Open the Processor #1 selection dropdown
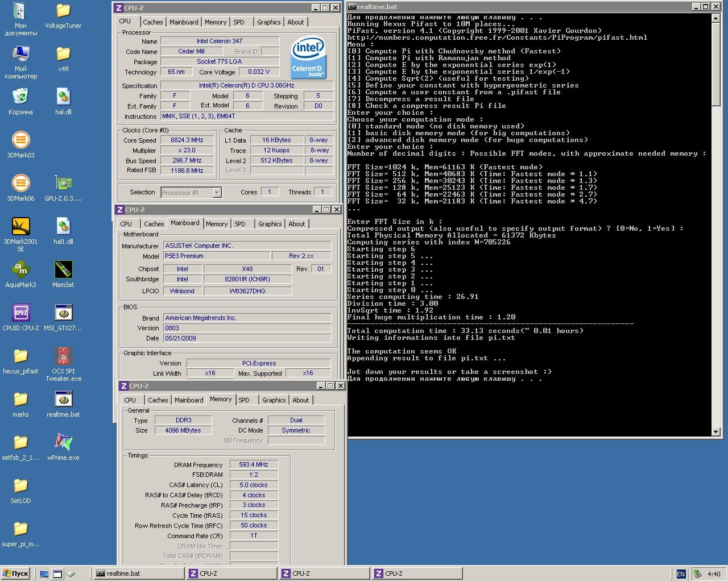The width and height of the screenshot is (728, 582). point(191,193)
